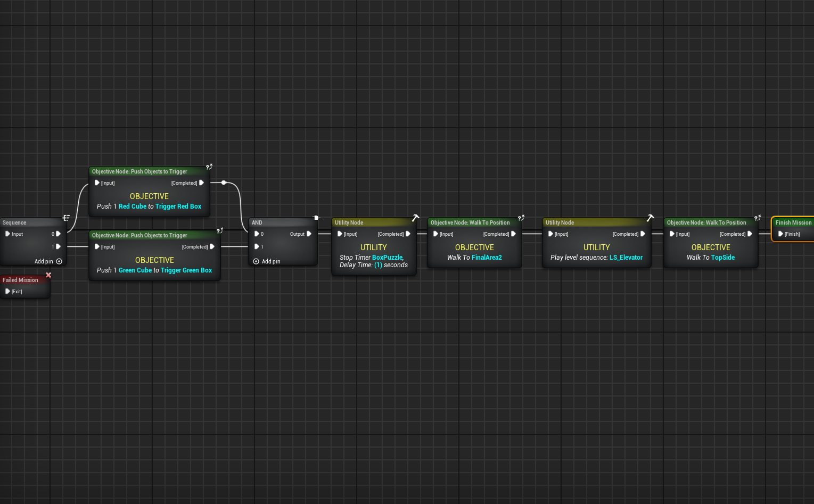Click output pin 0 on Sequence node

tap(58, 234)
